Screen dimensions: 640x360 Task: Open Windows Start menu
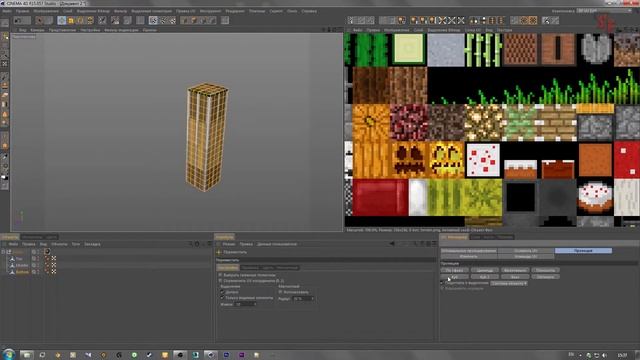(x=9, y=354)
